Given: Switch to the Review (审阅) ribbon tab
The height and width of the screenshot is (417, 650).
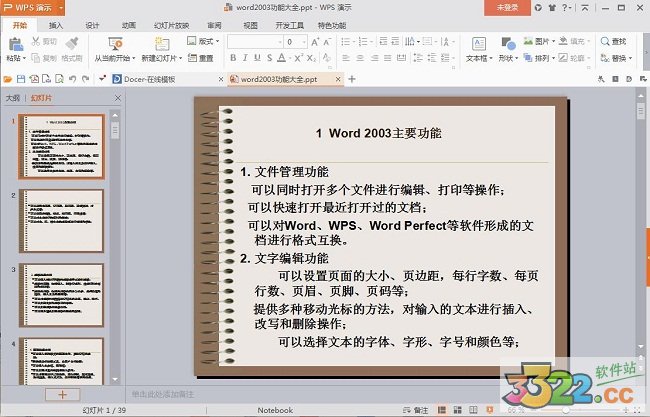Looking at the screenshot, I should pos(214,25).
